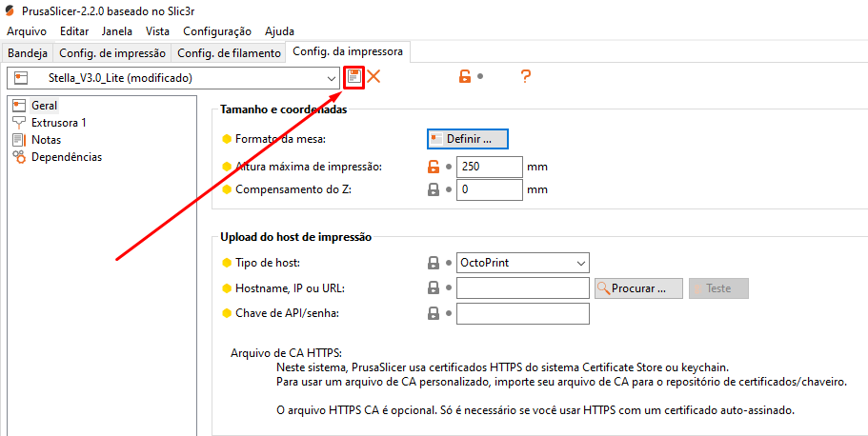Open the Arquivo menu
The image size is (868, 436).
[27, 31]
